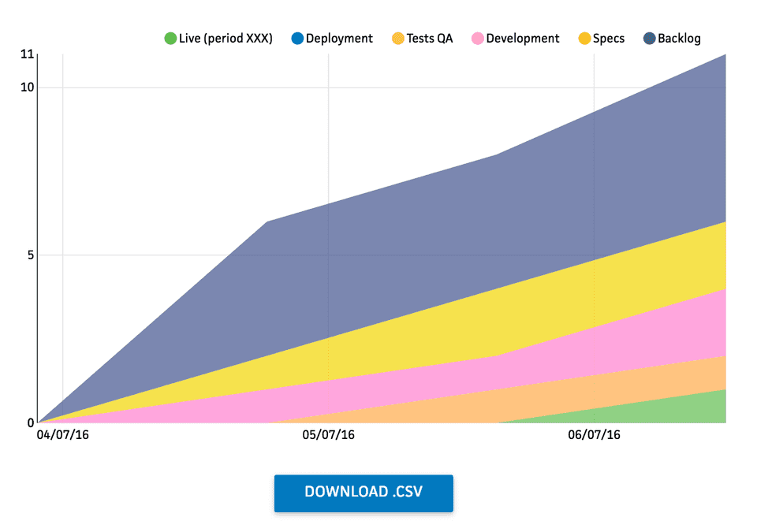Click the Tests QA legend label
Viewport: 757px width, 532px height.
pyautogui.click(x=429, y=39)
